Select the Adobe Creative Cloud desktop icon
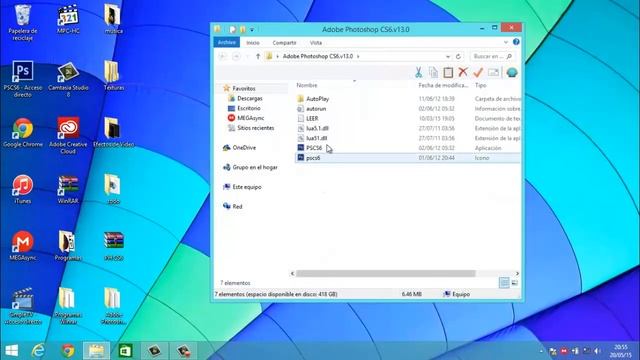The image size is (640, 360). click(x=68, y=136)
